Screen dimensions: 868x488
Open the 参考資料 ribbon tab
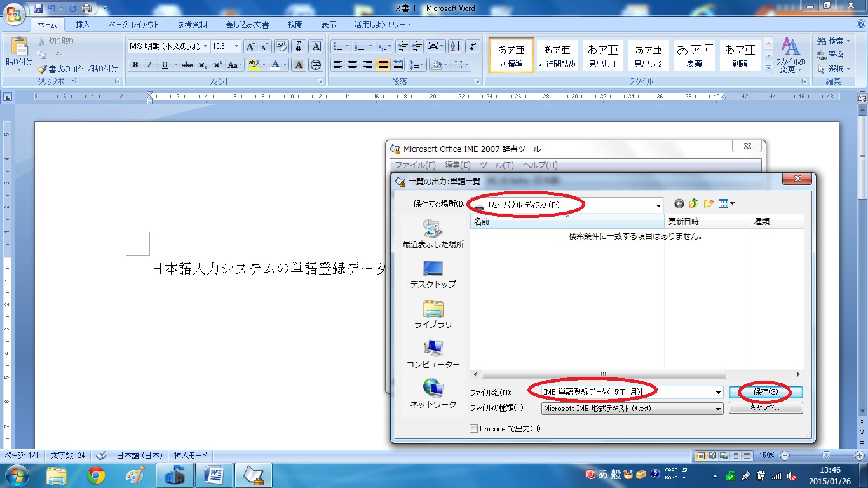193,25
